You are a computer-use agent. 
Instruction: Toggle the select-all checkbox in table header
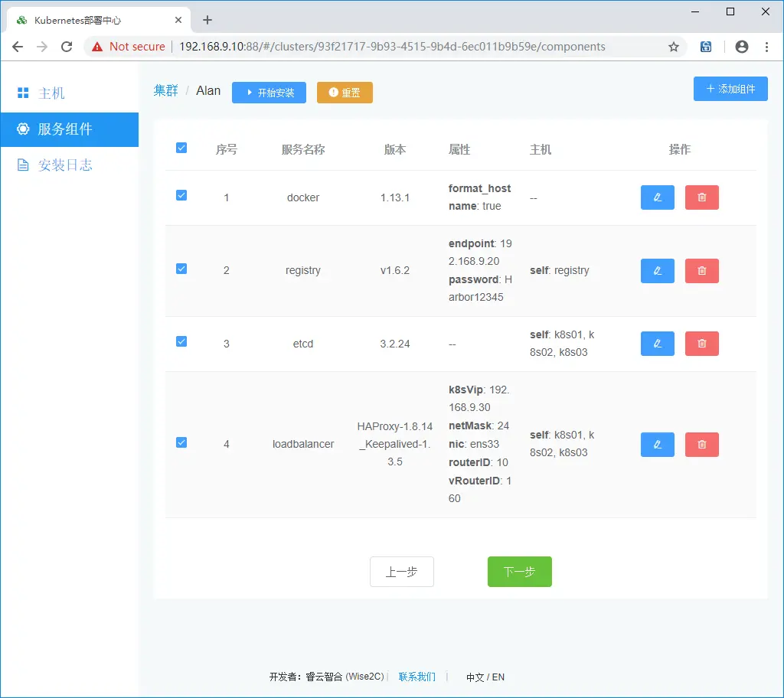click(181, 148)
